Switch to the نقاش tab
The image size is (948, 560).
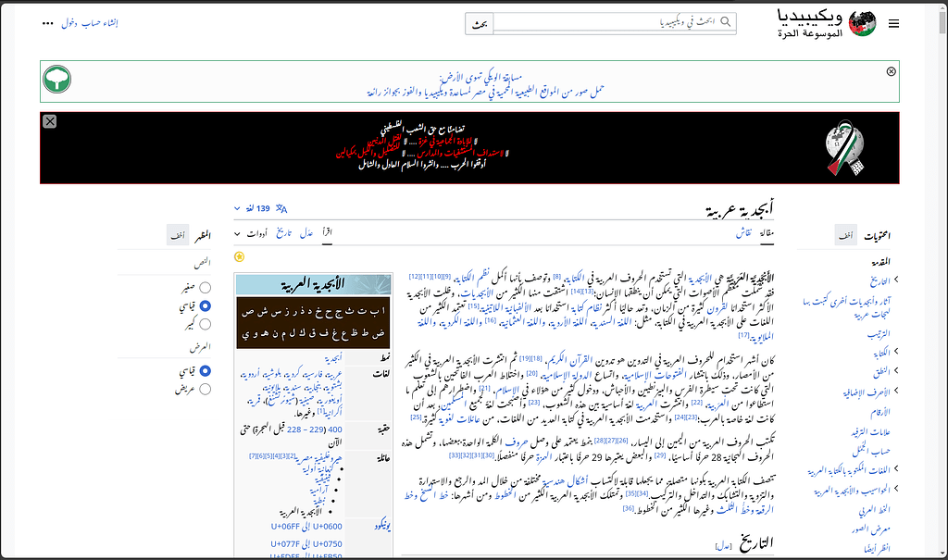tap(742, 231)
